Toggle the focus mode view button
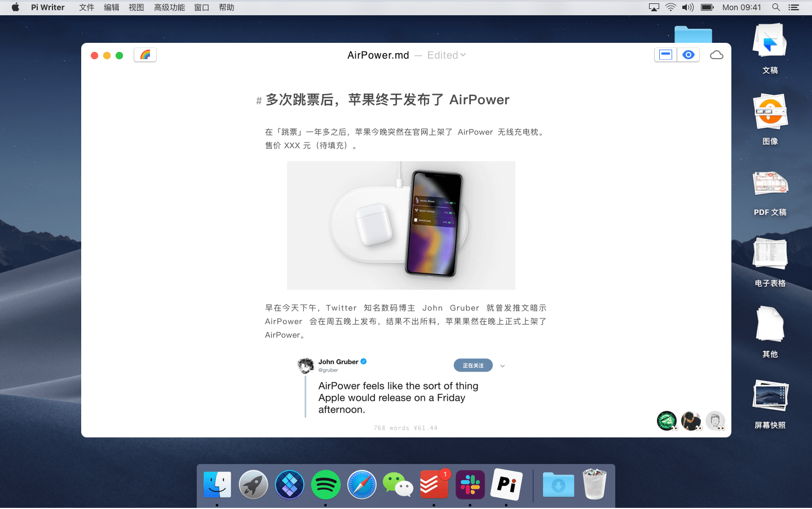 (x=665, y=55)
